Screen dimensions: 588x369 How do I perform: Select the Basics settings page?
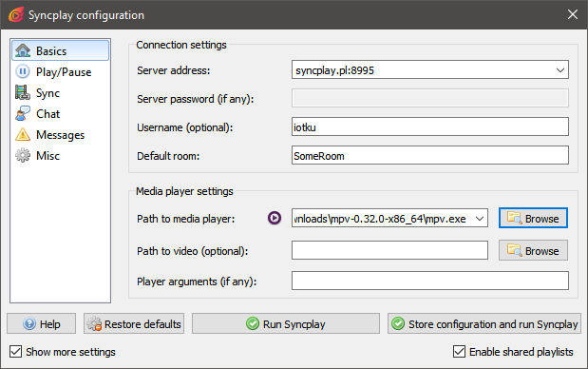(x=61, y=50)
